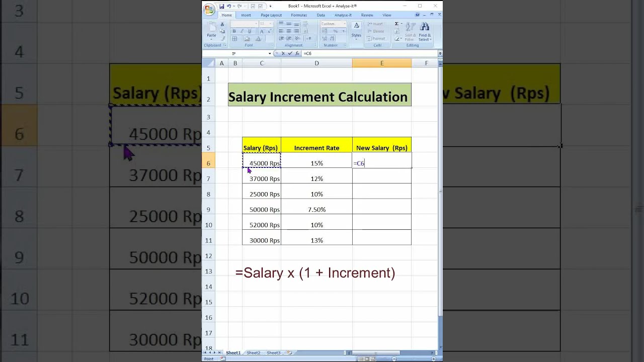Switch to Sheet2 tab
The height and width of the screenshot is (362, 644).
(254, 353)
